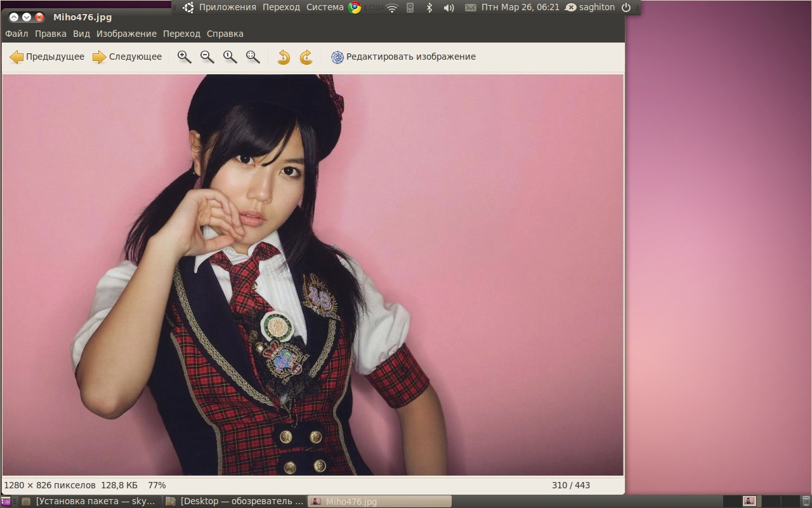Click the 77% zoom level in status bar
812x508 pixels.
point(157,485)
